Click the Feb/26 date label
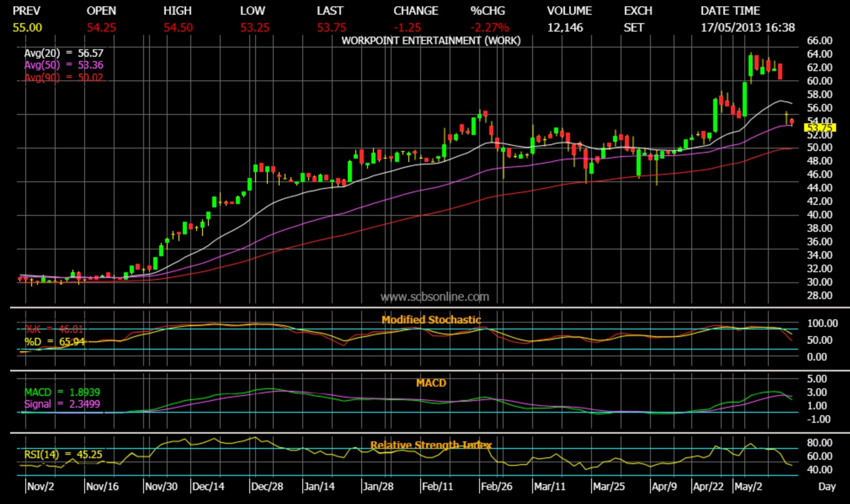Viewport: 850px width, 504px height. [x=497, y=487]
